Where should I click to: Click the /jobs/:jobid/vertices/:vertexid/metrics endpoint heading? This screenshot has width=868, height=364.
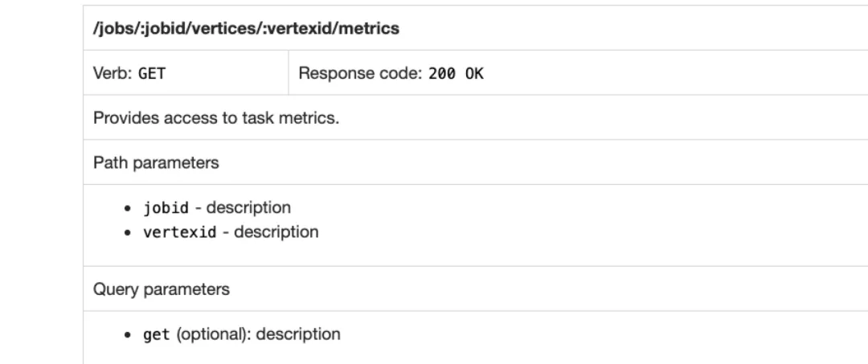point(246,28)
